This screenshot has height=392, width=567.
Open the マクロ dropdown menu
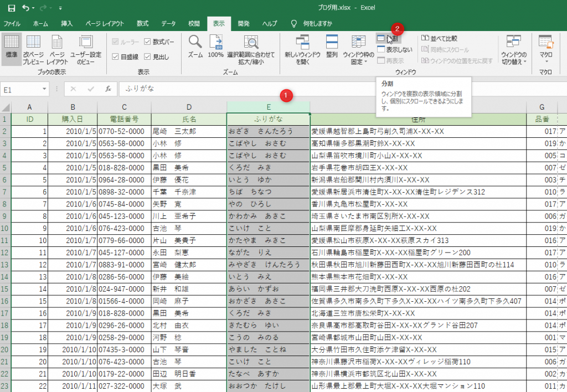(x=545, y=58)
